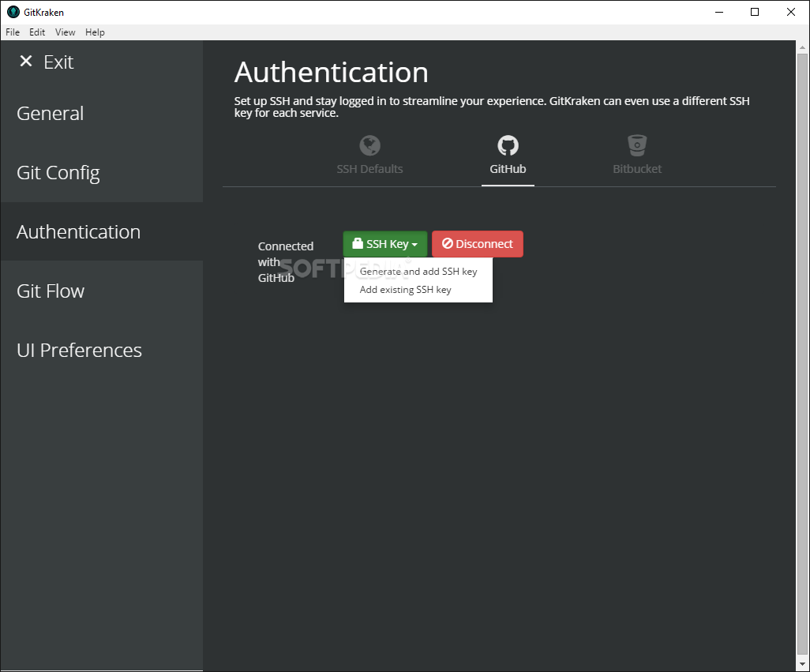810x672 pixels.
Task: Click the scrollbar up arrow
Action: click(x=802, y=47)
